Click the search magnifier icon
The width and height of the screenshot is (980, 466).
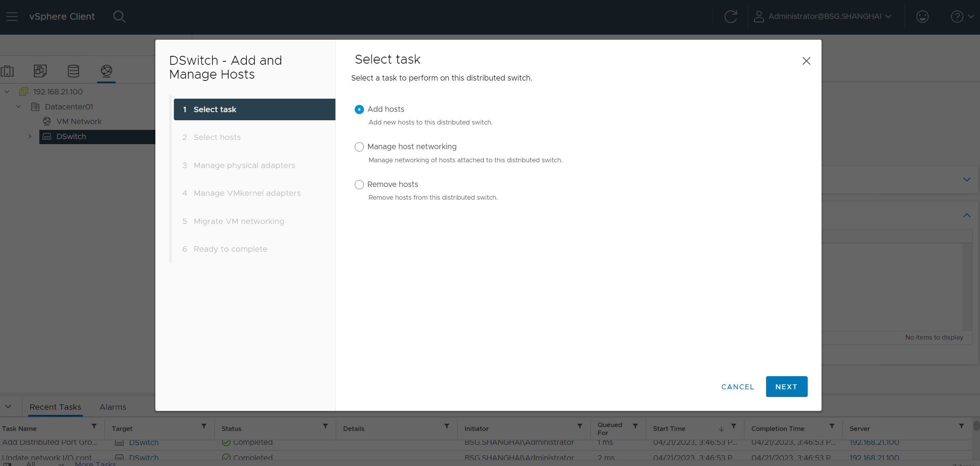click(119, 17)
